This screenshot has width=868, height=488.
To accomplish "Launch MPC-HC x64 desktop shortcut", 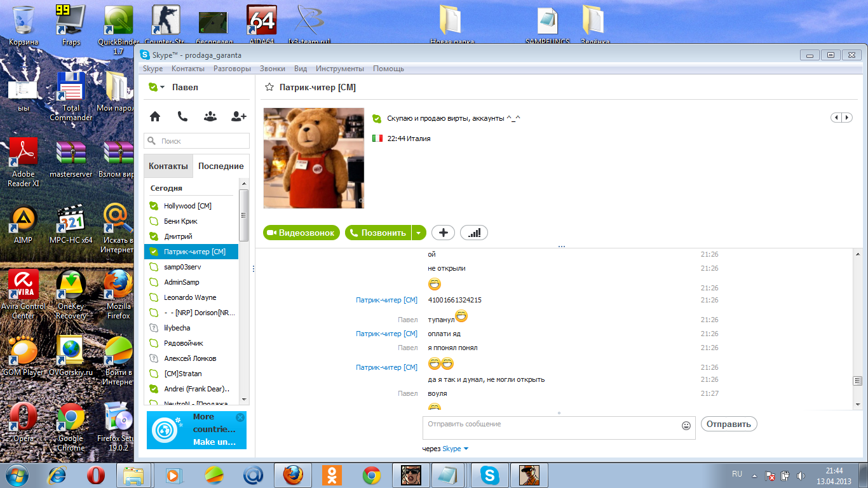I will (71, 224).
